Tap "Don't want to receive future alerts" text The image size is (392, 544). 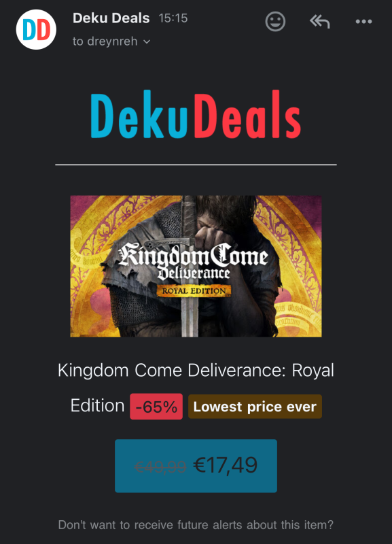(x=196, y=524)
